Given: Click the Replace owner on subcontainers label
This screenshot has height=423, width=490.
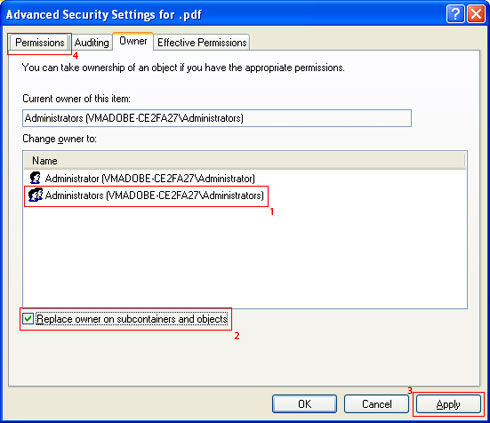Looking at the screenshot, I should coord(132,319).
